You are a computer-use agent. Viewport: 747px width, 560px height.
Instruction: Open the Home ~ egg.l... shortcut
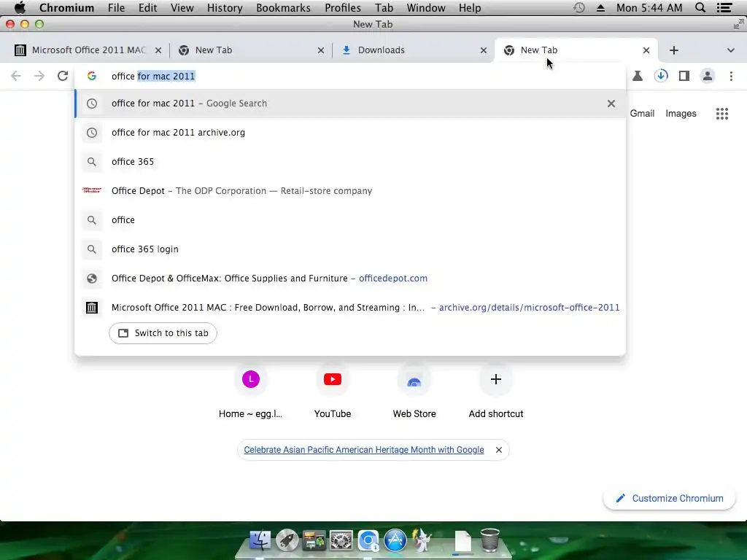tap(251, 392)
